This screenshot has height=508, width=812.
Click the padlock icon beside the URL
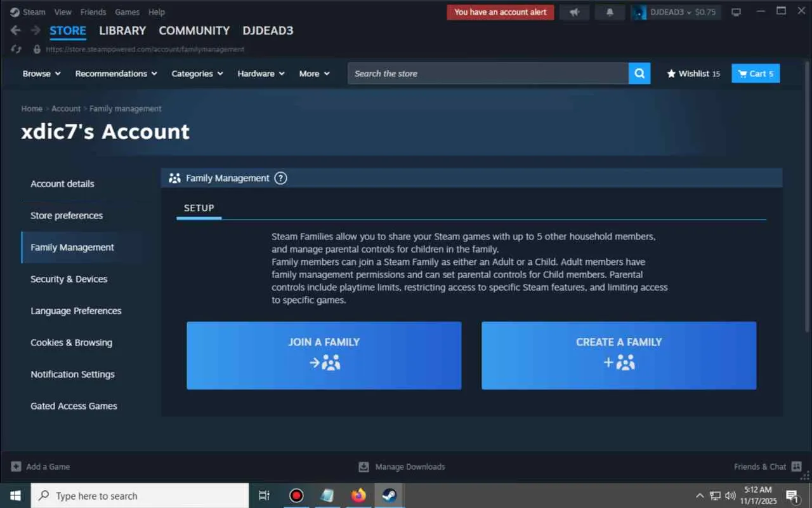[x=37, y=49]
